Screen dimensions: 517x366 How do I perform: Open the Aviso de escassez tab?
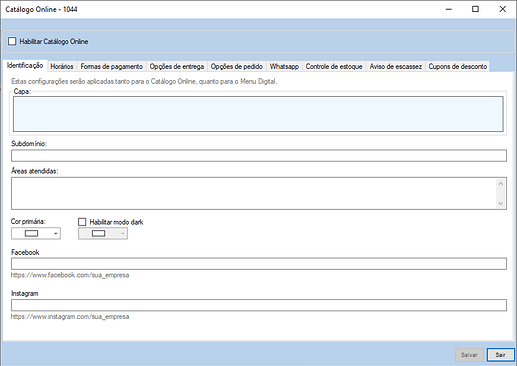pos(396,66)
